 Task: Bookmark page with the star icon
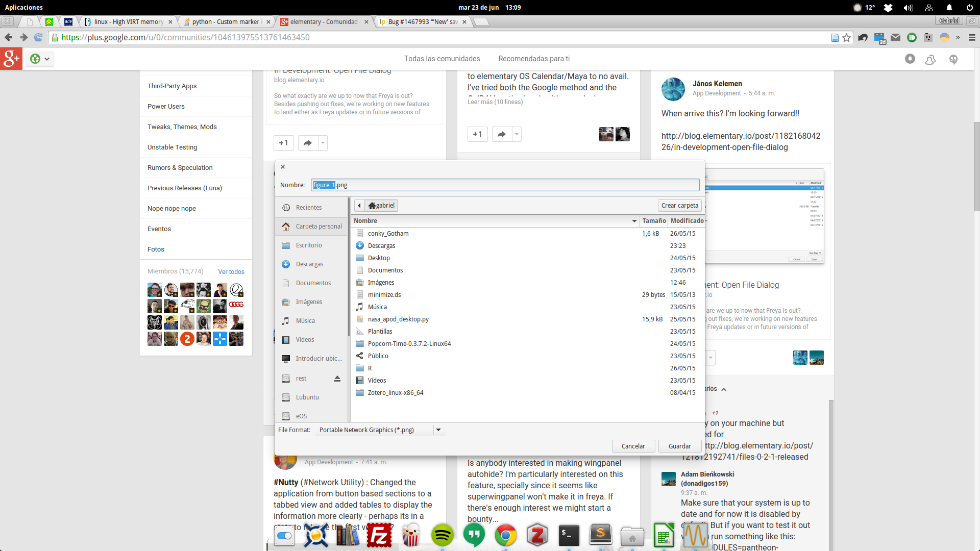tap(847, 37)
